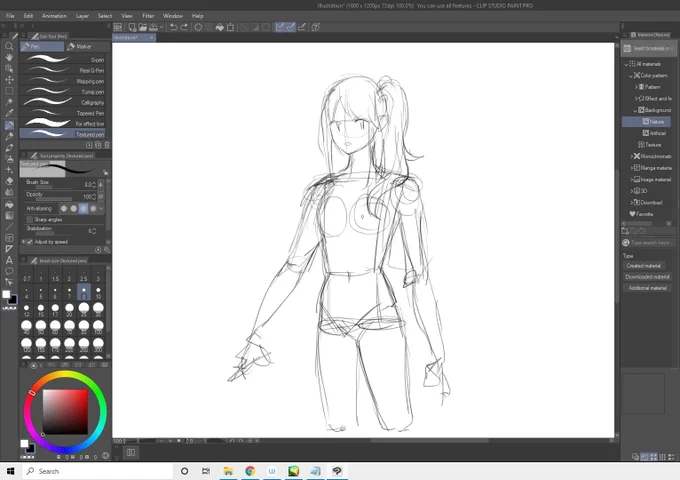Toggle the Snap to Grid icon
Screen dimensions: 680x480
(301, 27)
